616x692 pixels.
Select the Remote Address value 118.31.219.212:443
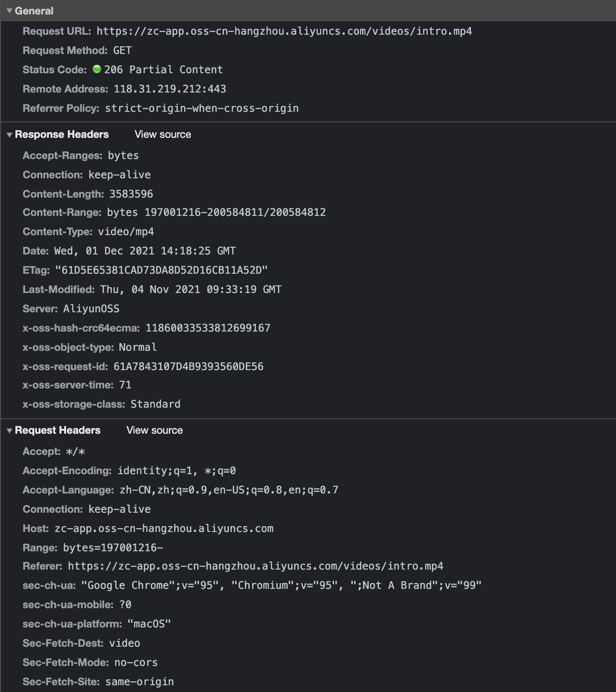170,89
